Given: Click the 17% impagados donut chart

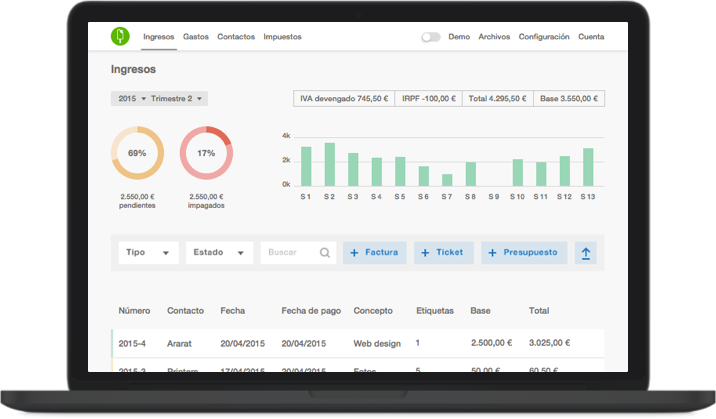Looking at the screenshot, I should pos(206,153).
